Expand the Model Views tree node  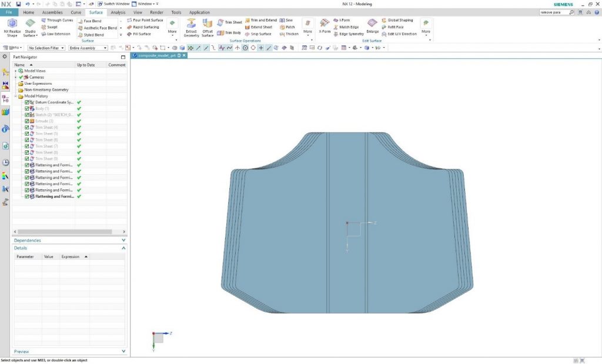[x=15, y=71]
